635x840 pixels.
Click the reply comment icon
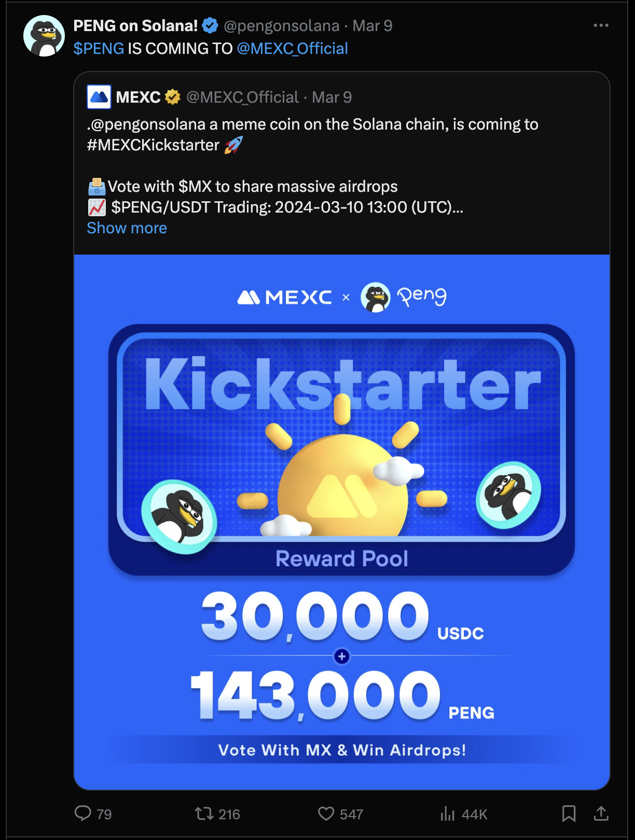coord(83,813)
